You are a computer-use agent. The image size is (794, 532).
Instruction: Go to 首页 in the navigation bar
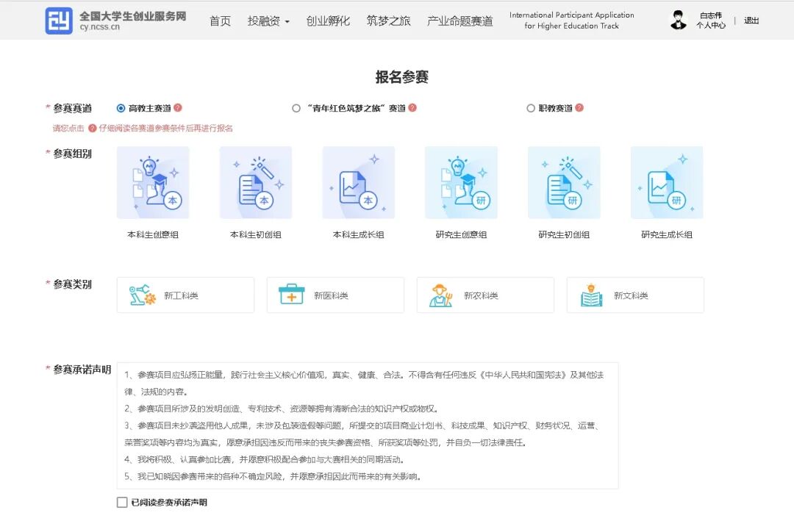[x=221, y=21]
